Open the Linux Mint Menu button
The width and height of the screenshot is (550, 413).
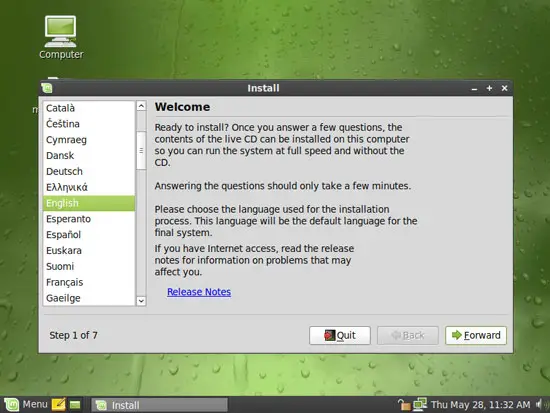[26, 405]
